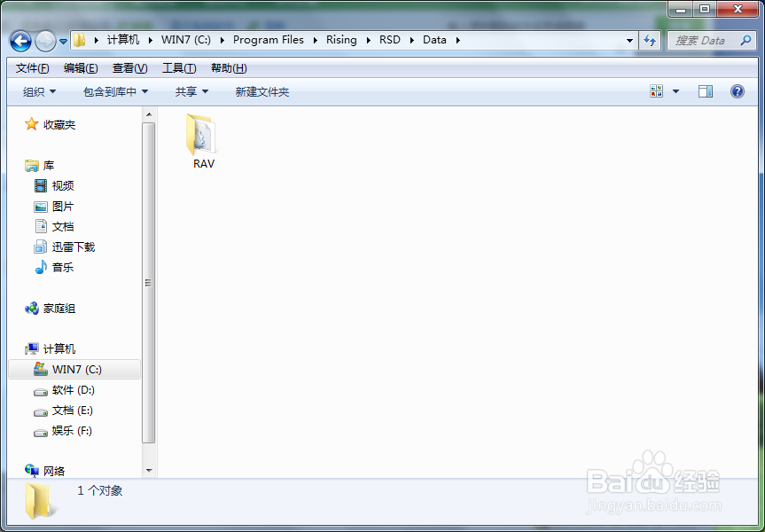Open more view options dropdown arrow
Image resolution: width=765 pixels, height=532 pixels.
(675, 91)
